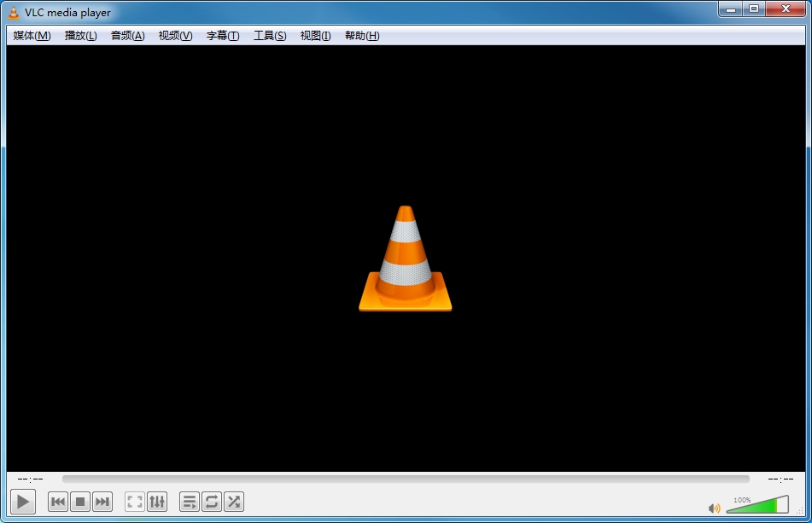
Task: Click the playback seek bar
Action: pyautogui.click(x=406, y=479)
